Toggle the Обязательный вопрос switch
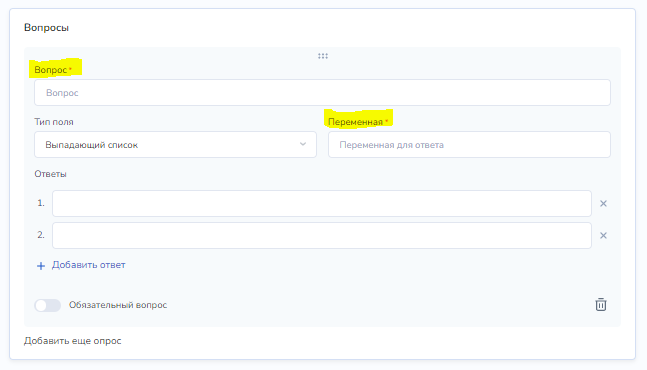 coord(47,305)
